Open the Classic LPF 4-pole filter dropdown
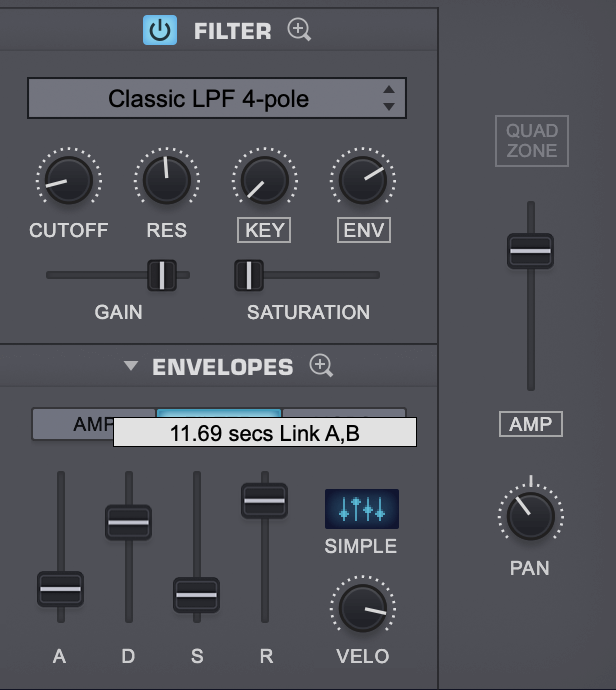Image resolution: width=616 pixels, height=690 pixels. pyautogui.click(x=216, y=98)
